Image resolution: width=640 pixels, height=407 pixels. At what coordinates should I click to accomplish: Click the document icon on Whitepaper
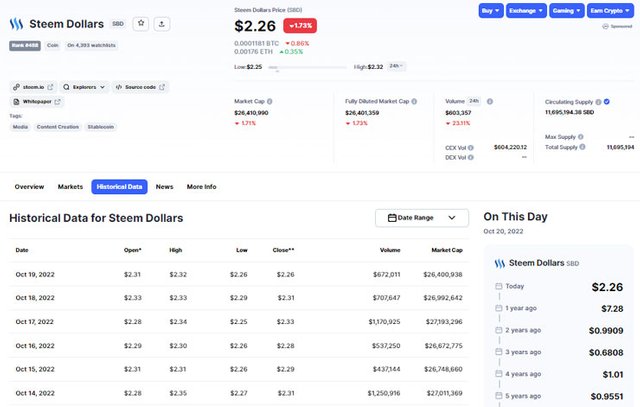[x=16, y=102]
